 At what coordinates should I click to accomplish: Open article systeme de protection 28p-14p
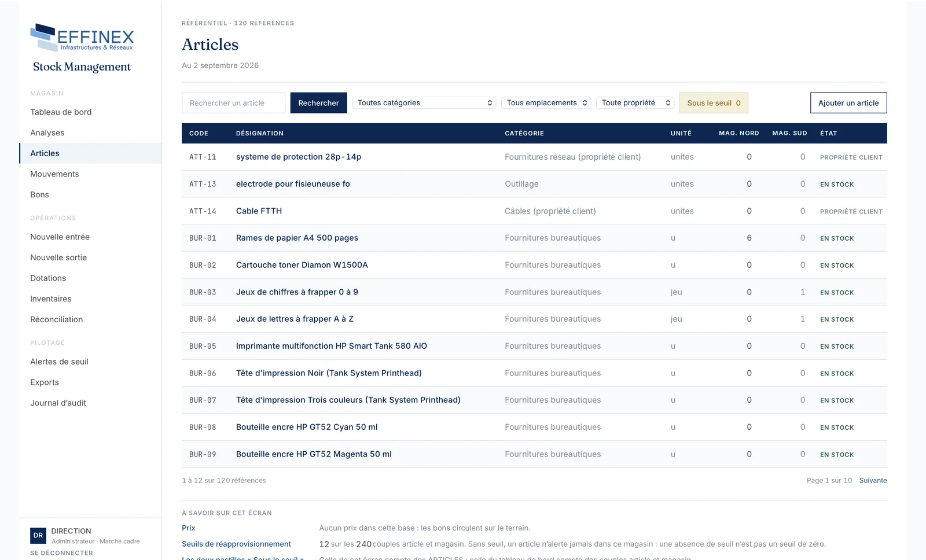pos(299,157)
